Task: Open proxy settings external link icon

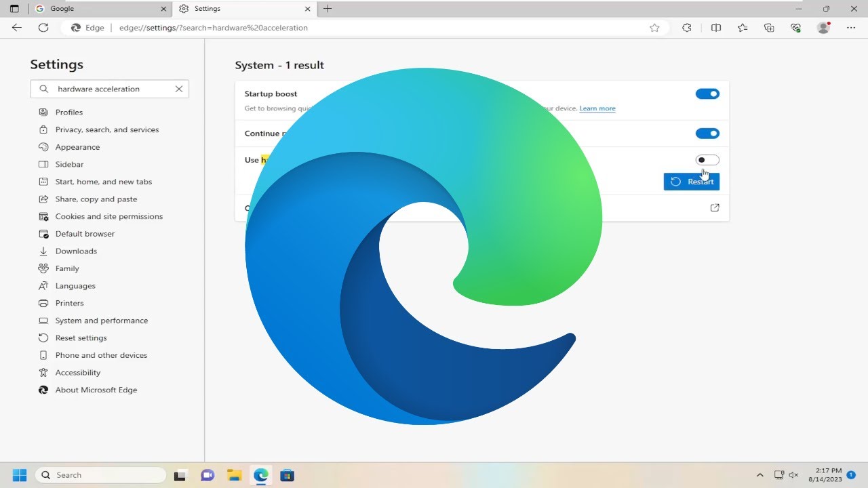Action: [x=715, y=208]
